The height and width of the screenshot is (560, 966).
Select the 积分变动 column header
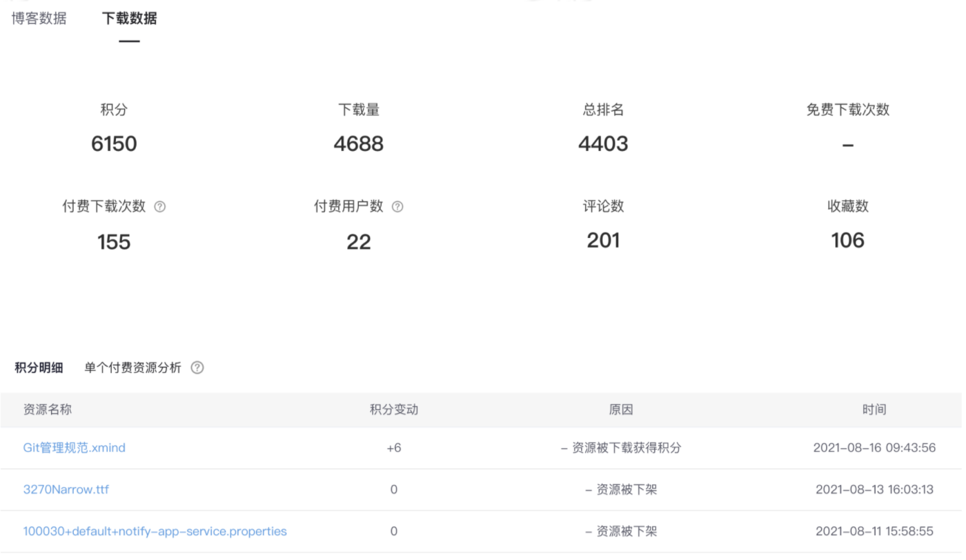coord(393,409)
